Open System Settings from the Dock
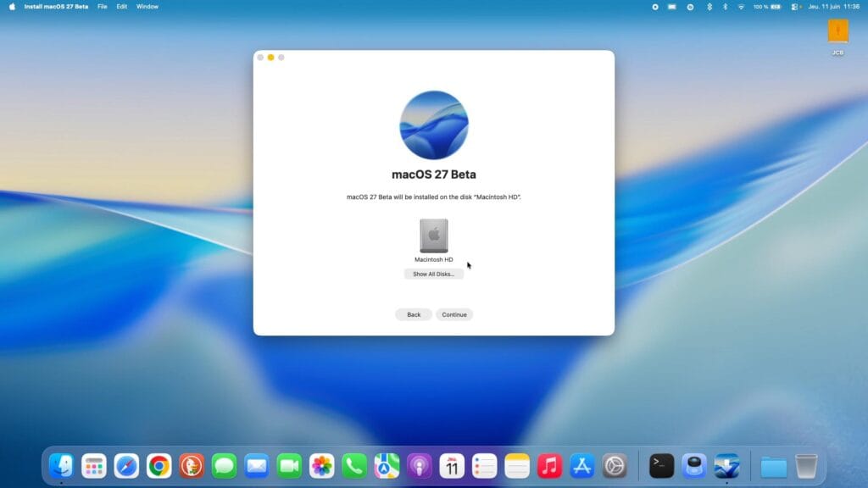868x488 pixels. (615, 466)
